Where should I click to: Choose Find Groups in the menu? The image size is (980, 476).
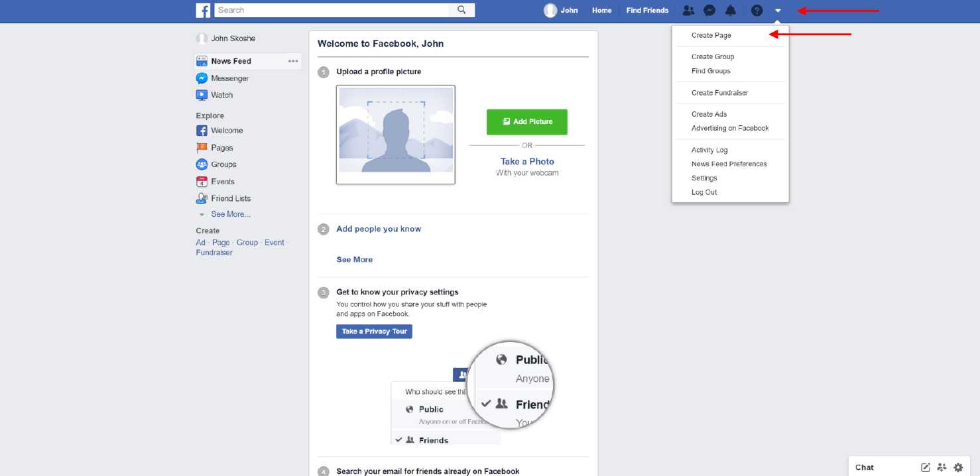coord(711,71)
